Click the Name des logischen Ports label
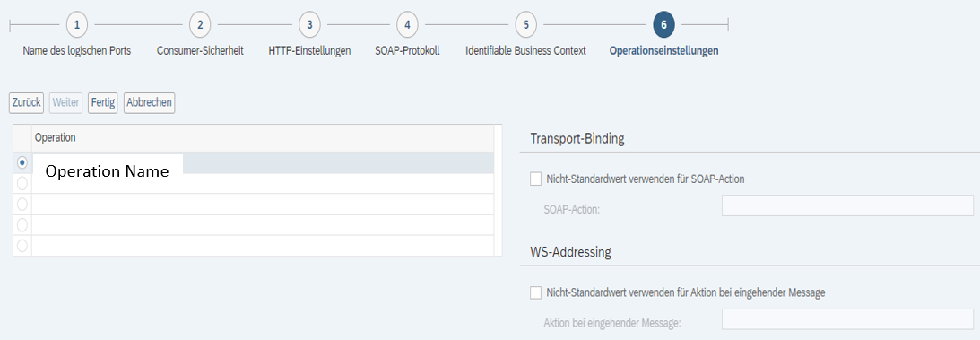980x340 pixels. [77, 51]
